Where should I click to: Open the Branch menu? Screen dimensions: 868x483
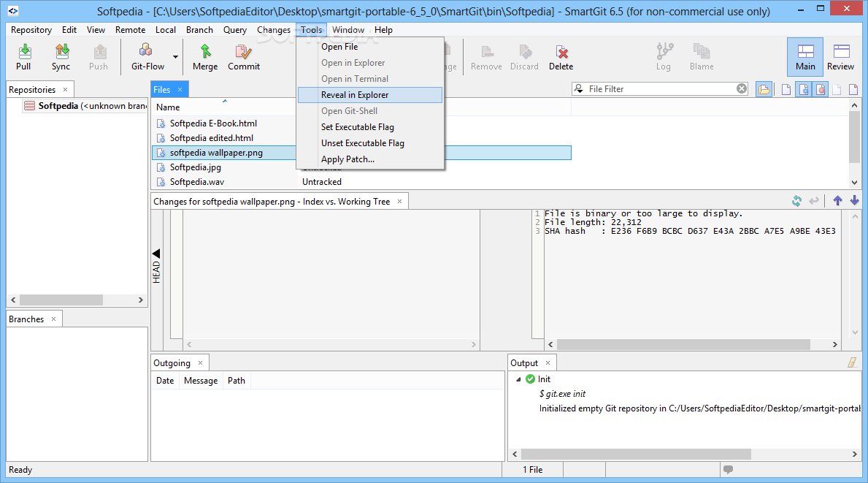(199, 30)
